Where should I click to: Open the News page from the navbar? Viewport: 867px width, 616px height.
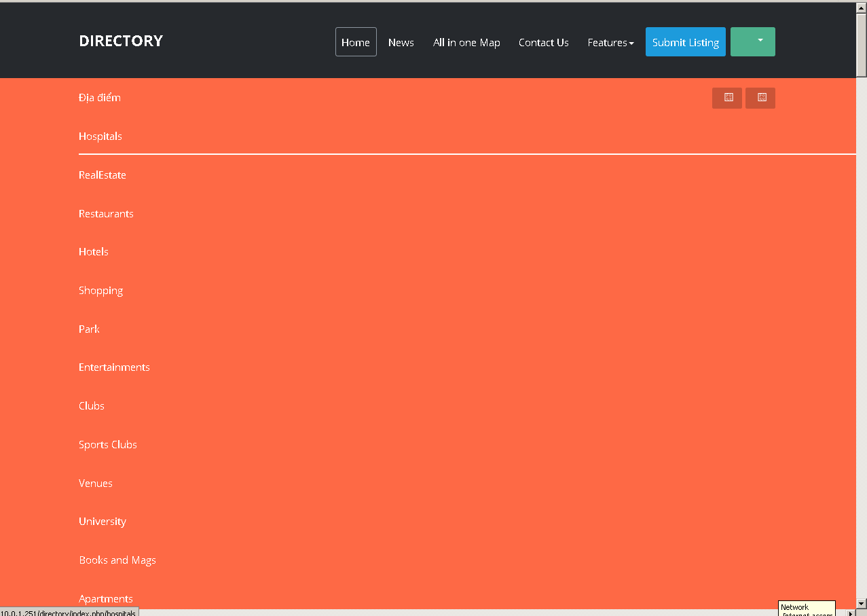point(401,42)
